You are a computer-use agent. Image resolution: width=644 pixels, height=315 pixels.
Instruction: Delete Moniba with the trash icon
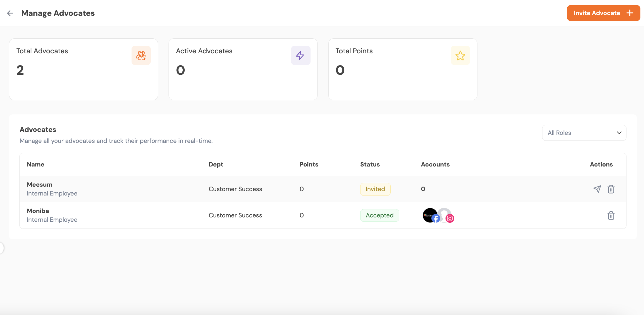click(611, 215)
